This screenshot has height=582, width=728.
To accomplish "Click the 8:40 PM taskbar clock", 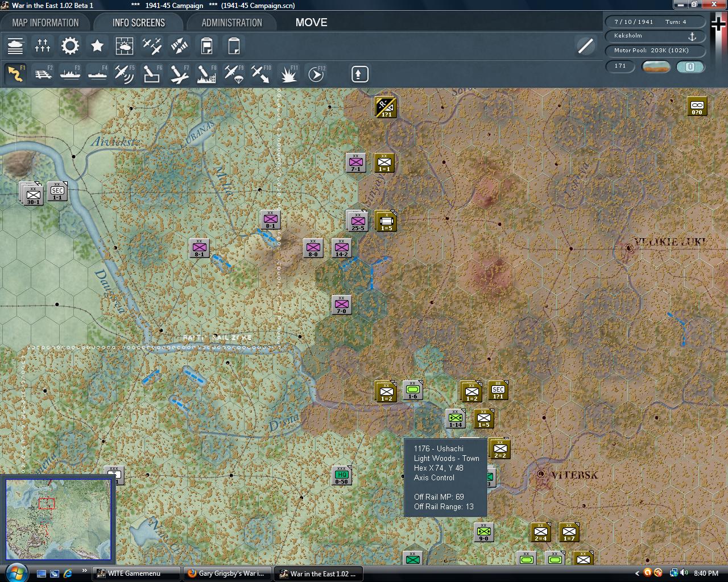I will [706, 573].
